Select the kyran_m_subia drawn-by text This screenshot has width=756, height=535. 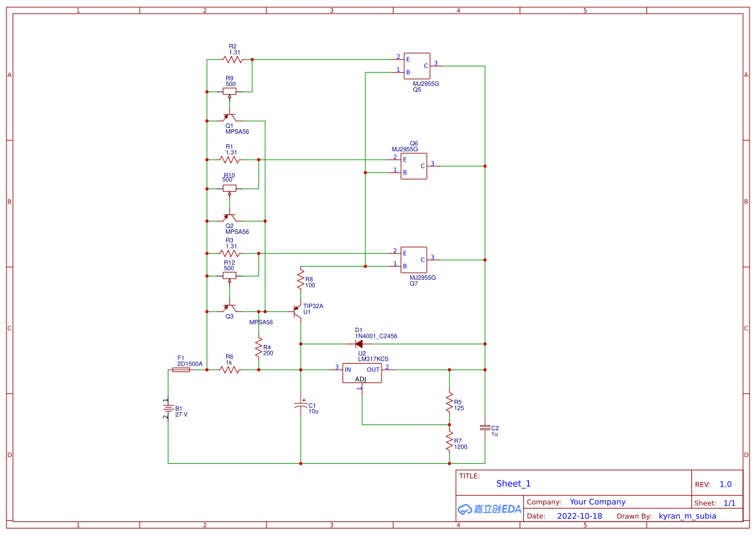pyautogui.click(x=687, y=516)
